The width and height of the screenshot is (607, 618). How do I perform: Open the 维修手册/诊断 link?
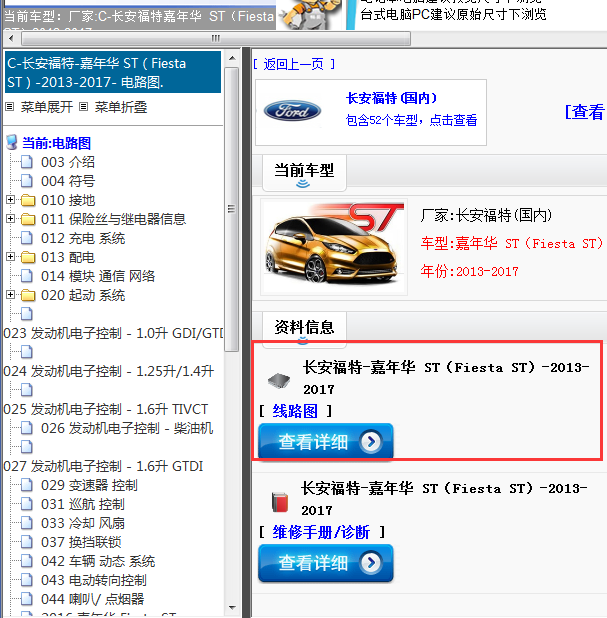click(321, 532)
